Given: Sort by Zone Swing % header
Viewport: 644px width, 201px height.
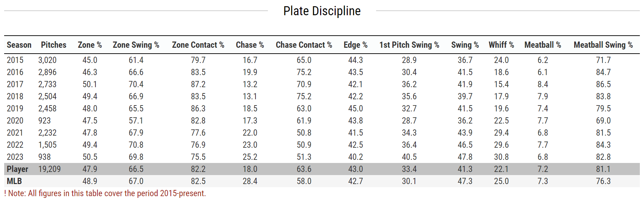Looking at the screenshot, I should pos(136,45).
